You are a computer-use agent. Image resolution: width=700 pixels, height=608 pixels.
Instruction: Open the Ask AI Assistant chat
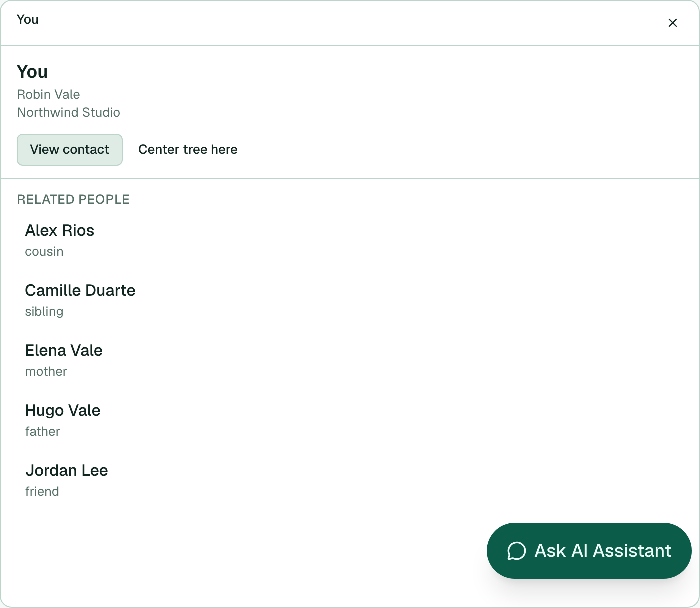pyautogui.click(x=589, y=551)
